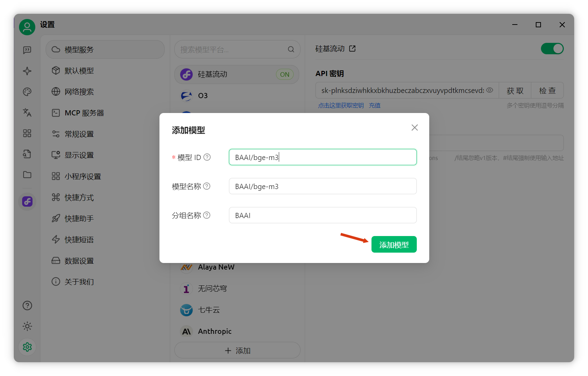Image resolution: width=588 pixels, height=376 pixels.
Task: Show the API key with eye icon
Action: tap(489, 90)
